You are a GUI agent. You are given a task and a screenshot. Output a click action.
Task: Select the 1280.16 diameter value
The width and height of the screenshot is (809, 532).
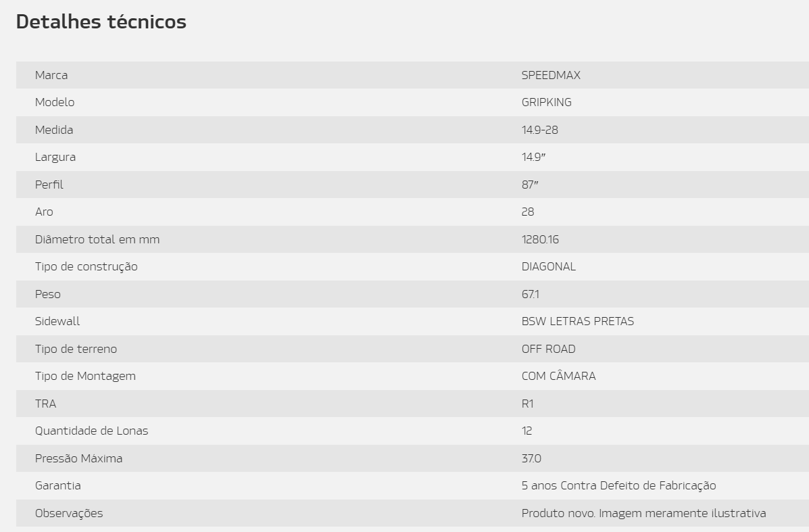click(540, 239)
